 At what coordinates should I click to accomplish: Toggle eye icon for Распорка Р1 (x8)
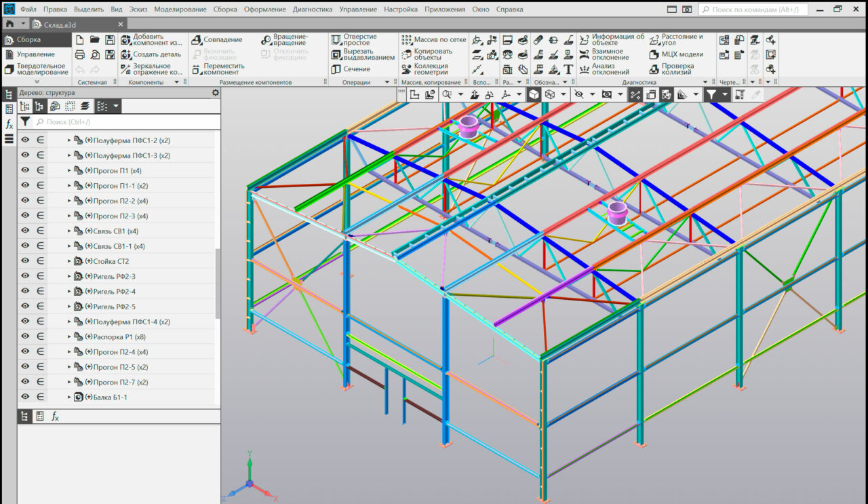25,336
